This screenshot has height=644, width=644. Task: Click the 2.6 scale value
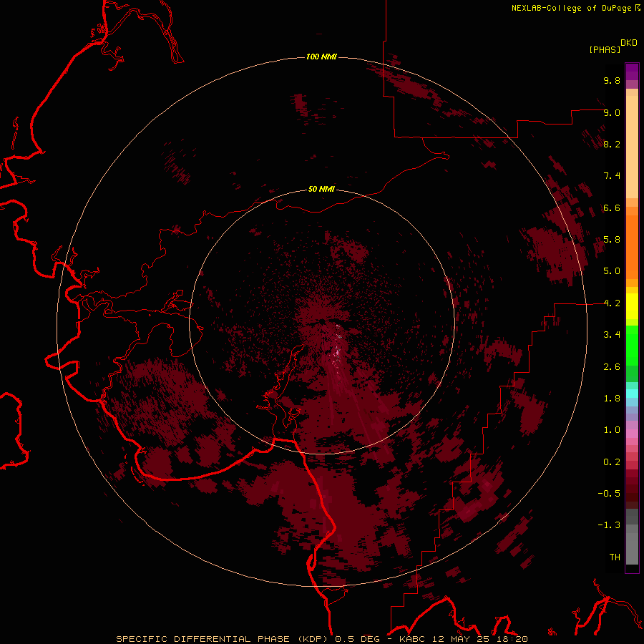point(612,367)
